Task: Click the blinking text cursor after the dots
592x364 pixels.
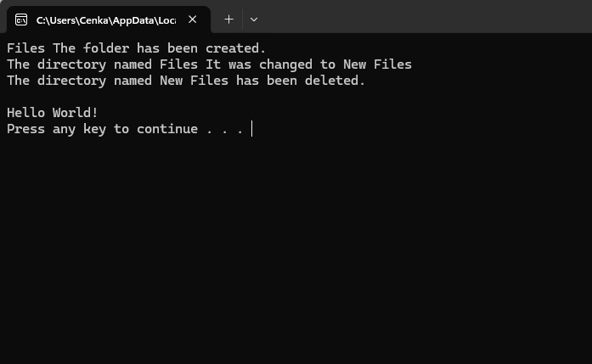Action: click(251, 129)
